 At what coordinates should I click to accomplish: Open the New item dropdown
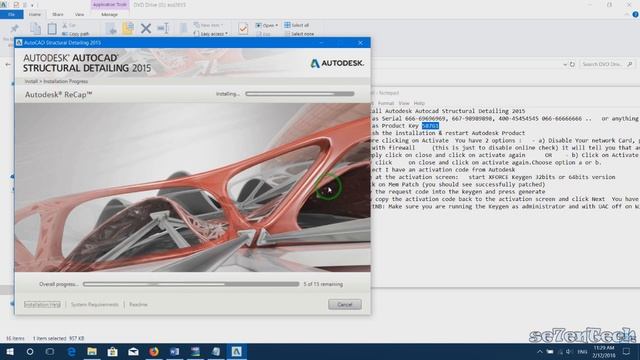[x=208, y=25]
